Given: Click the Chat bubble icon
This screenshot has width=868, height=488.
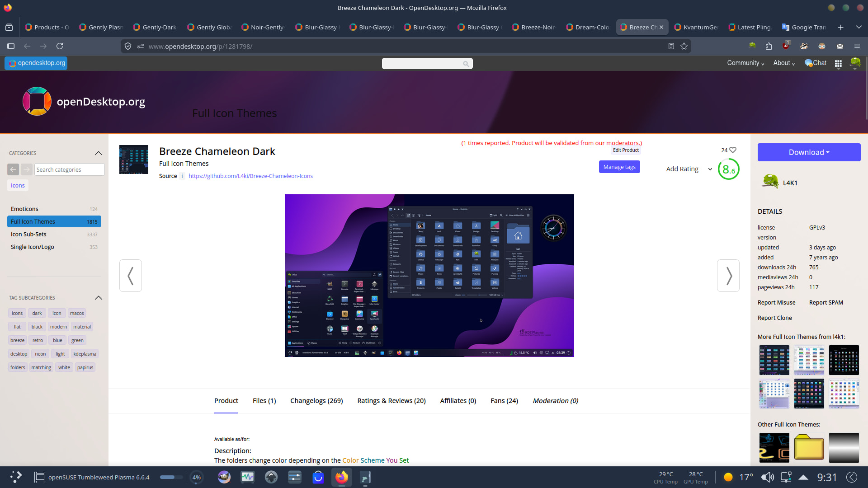Looking at the screenshot, I should (x=809, y=63).
